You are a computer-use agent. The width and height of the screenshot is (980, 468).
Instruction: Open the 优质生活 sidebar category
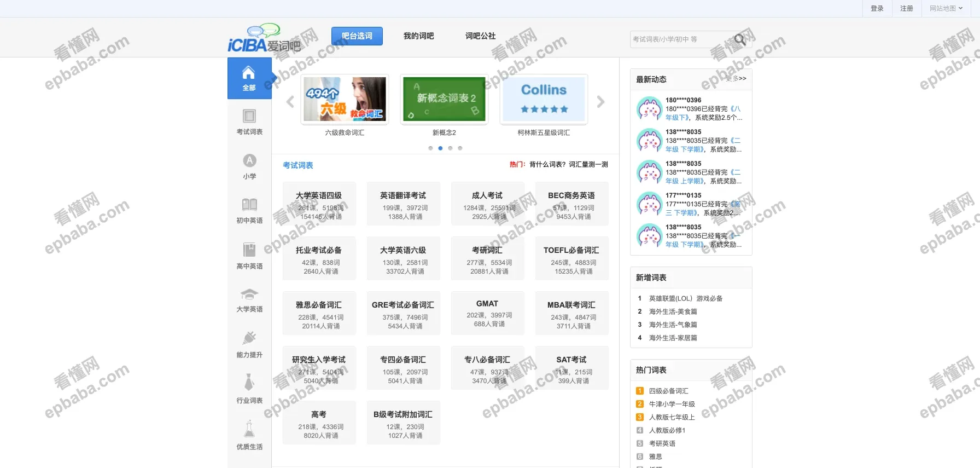click(249, 435)
